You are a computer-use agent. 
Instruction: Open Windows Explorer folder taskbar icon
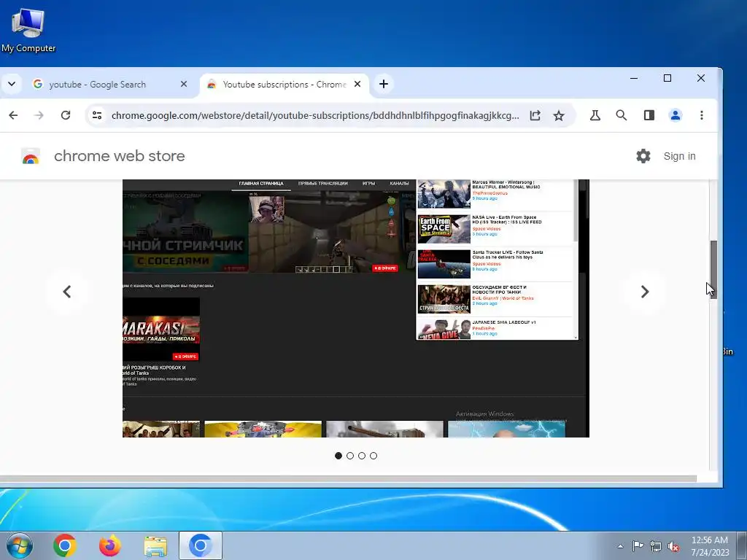155,545
